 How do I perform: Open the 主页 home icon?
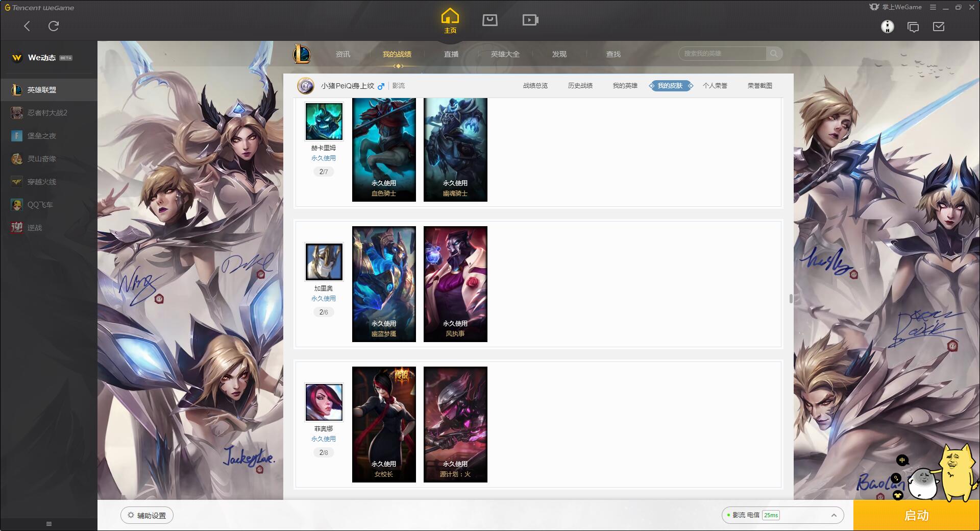[450, 21]
